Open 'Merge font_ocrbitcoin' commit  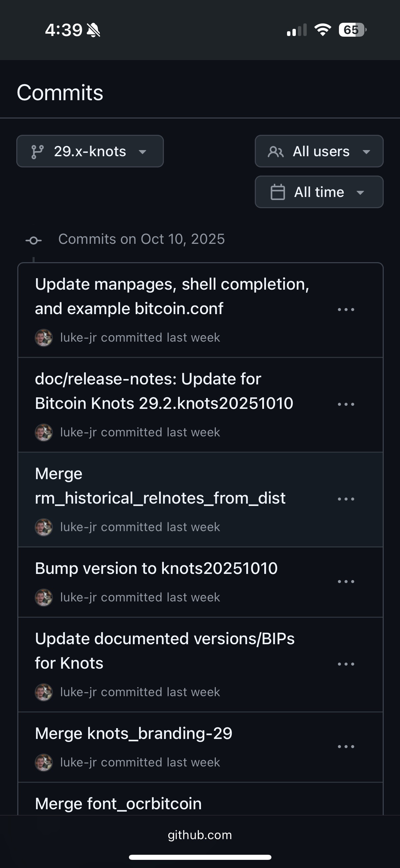click(118, 804)
